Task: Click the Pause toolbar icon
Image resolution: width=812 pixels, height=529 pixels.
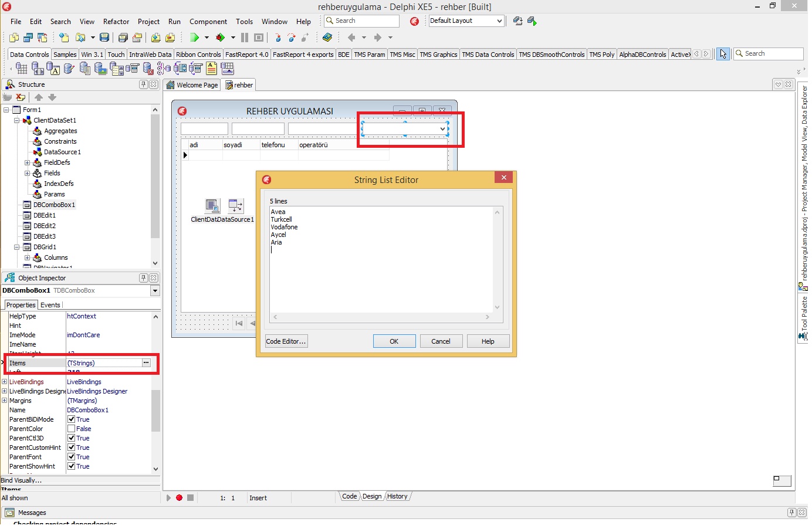Action: click(245, 38)
